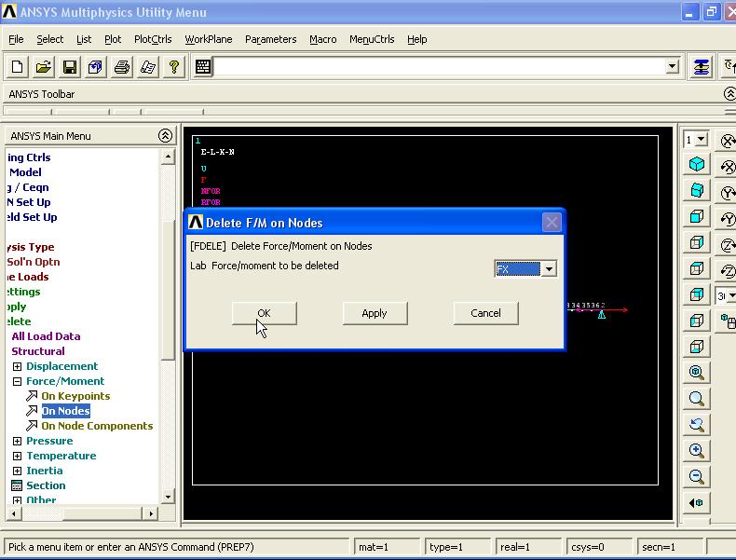
Task: Click the Pan Model Left arrow icon
Action: (x=697, y=503)
